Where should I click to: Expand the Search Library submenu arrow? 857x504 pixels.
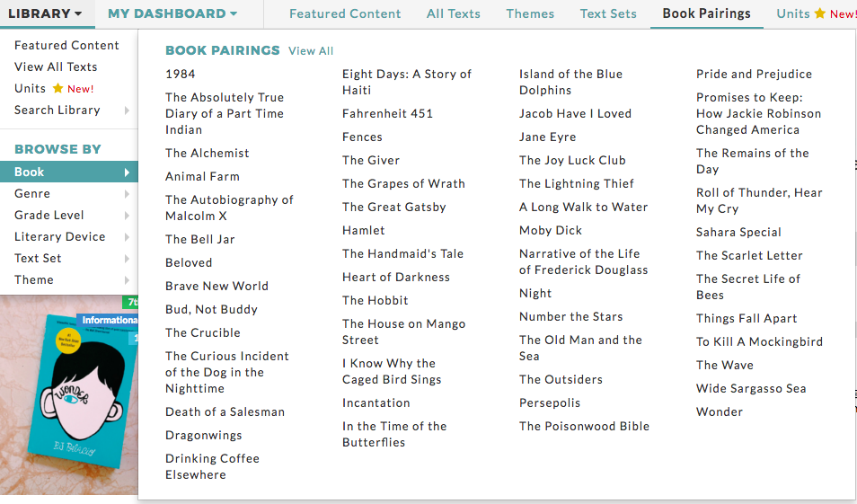(127, 111)
